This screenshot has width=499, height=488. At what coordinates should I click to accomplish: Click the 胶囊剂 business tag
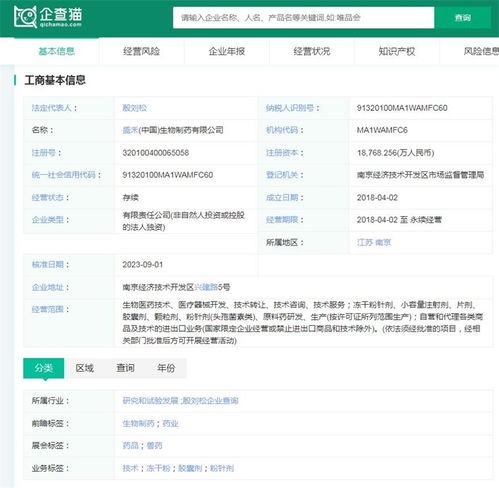(190, 468)
